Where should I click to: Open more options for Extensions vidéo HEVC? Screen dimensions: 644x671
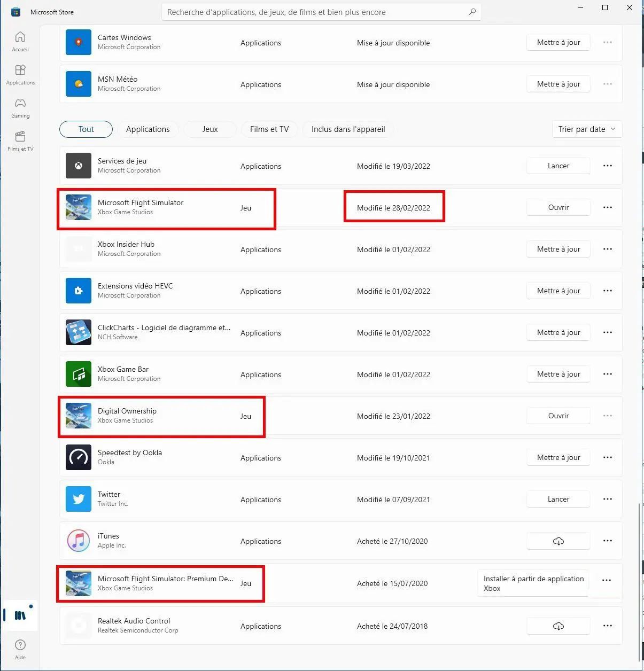pyautogui.click(x=608, y=291)
